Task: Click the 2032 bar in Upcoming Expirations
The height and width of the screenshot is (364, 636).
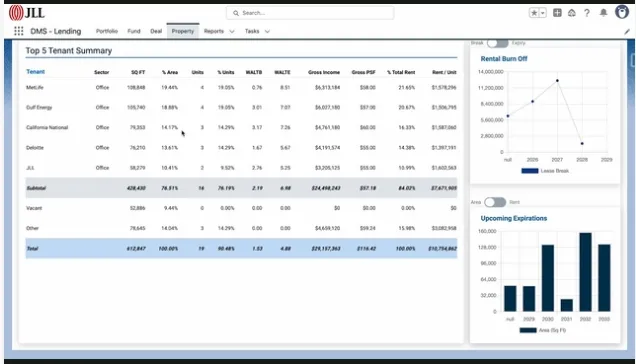Action: [x=585, y=272]
